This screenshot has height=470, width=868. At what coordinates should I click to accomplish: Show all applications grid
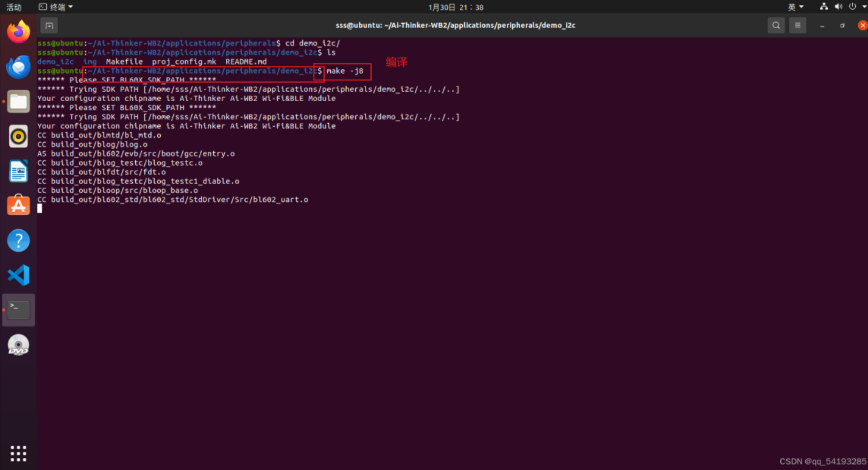pyautogui.click(x=18, y=453)
